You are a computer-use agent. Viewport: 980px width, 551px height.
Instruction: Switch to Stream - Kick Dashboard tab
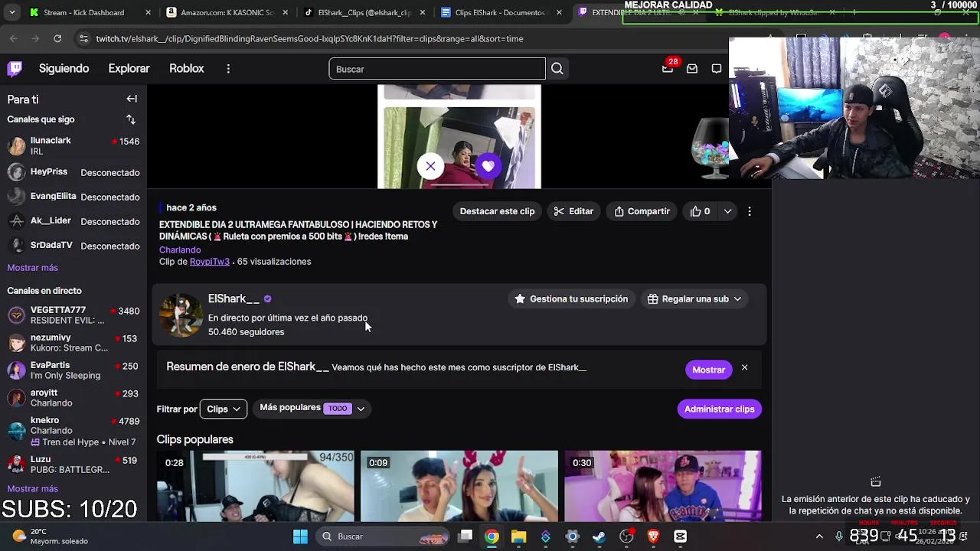click(90, 12)
